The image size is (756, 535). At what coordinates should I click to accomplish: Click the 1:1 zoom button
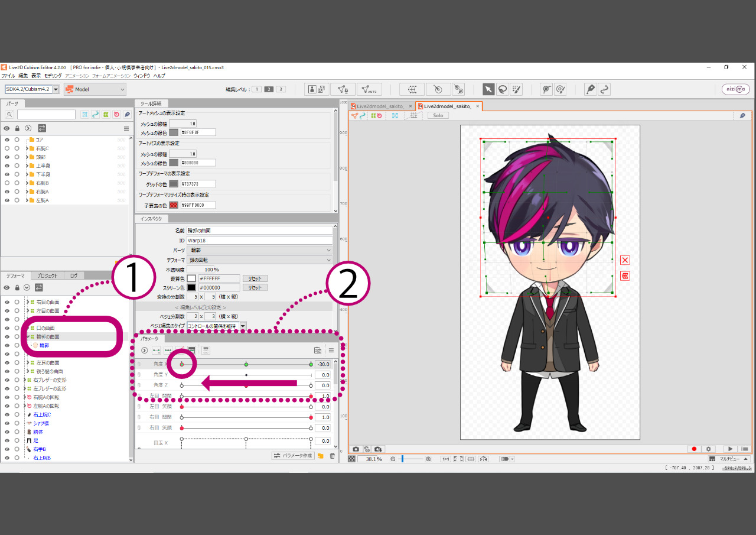pos(446,459)
